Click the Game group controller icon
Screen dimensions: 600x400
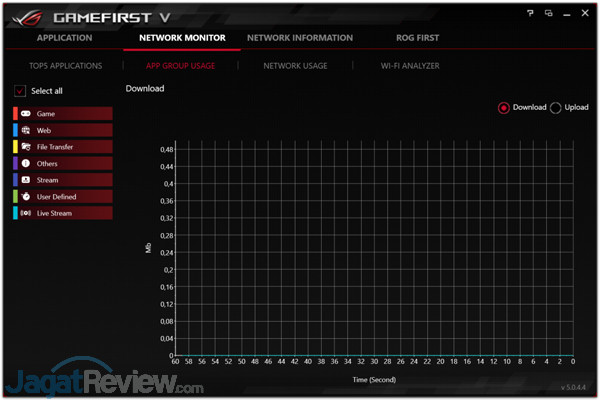point(26,114)
